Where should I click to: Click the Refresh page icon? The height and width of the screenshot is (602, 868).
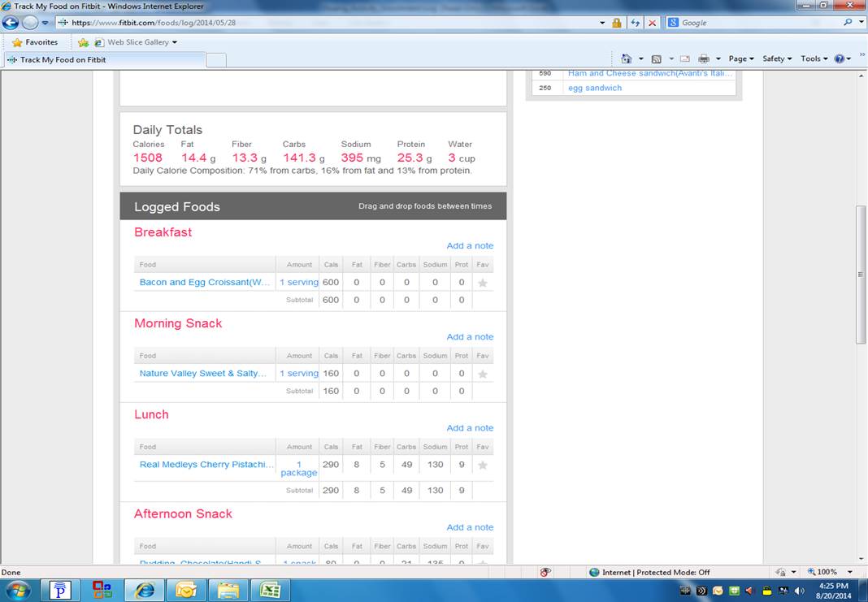pyautogui.click(x=635, y=23)
